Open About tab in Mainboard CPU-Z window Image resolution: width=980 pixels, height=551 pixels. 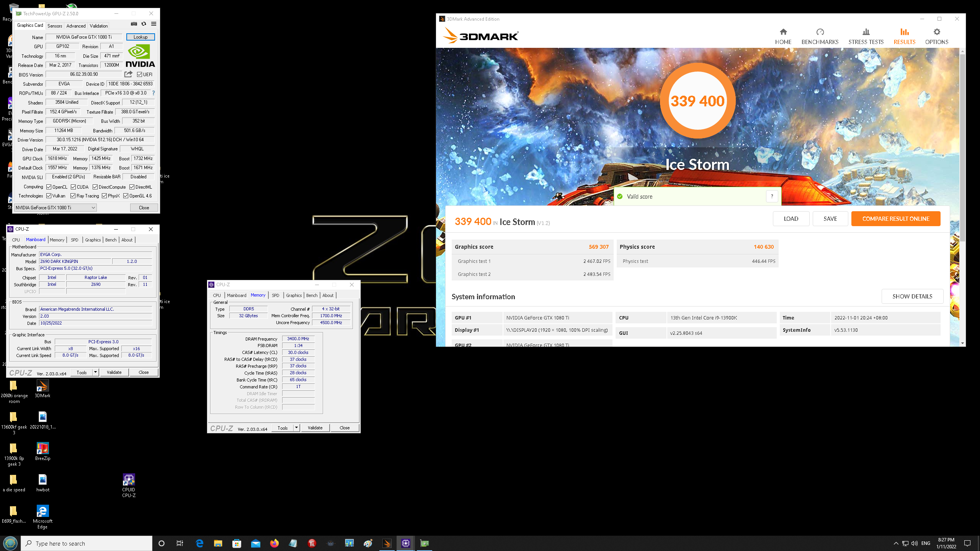(x=127, y=240)
